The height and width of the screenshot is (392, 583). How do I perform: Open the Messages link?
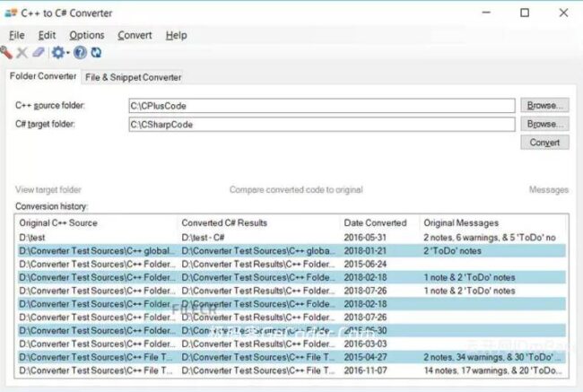coord(549,189)
